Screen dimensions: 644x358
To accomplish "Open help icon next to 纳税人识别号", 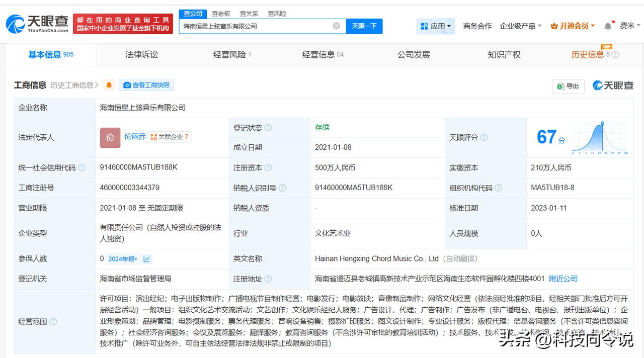I will pyautogui.click(x=282, y=188).
